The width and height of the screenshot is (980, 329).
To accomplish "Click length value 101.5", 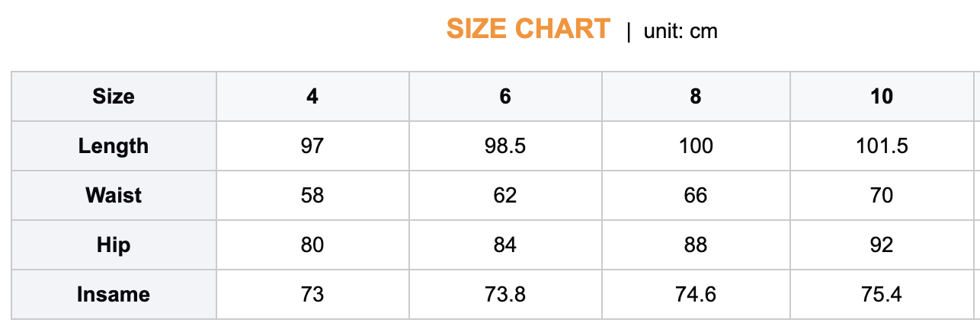I will coord(882,146).
